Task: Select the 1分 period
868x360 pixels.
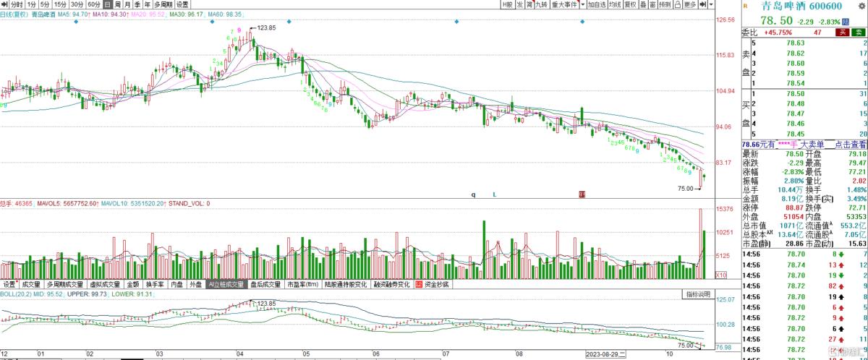Action: 32,4
